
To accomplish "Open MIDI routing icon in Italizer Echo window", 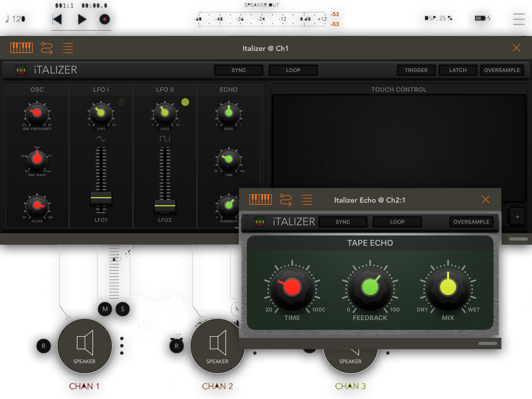I will [286, 200].
